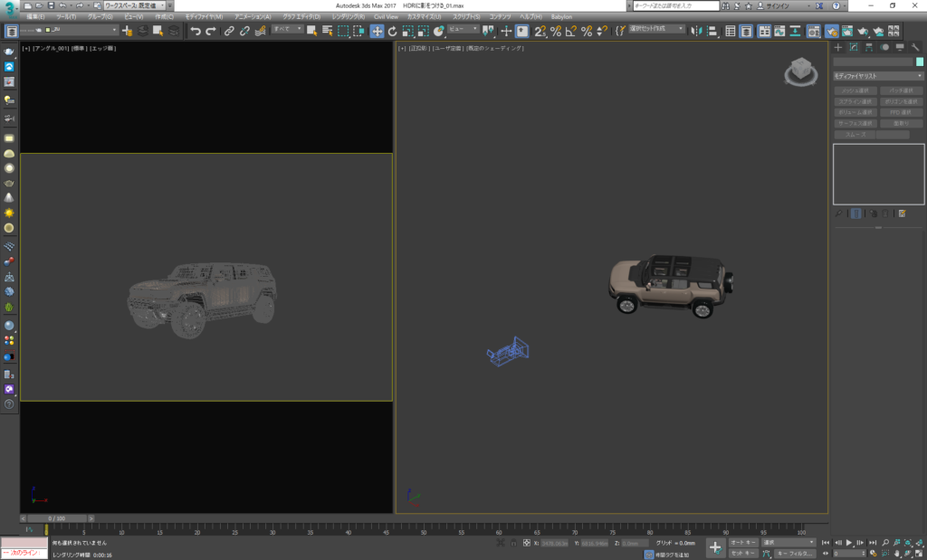Viewport: 927px width, 560px height.
Task: Click the Mirror tool icon
Action: (x=695, y=31)
